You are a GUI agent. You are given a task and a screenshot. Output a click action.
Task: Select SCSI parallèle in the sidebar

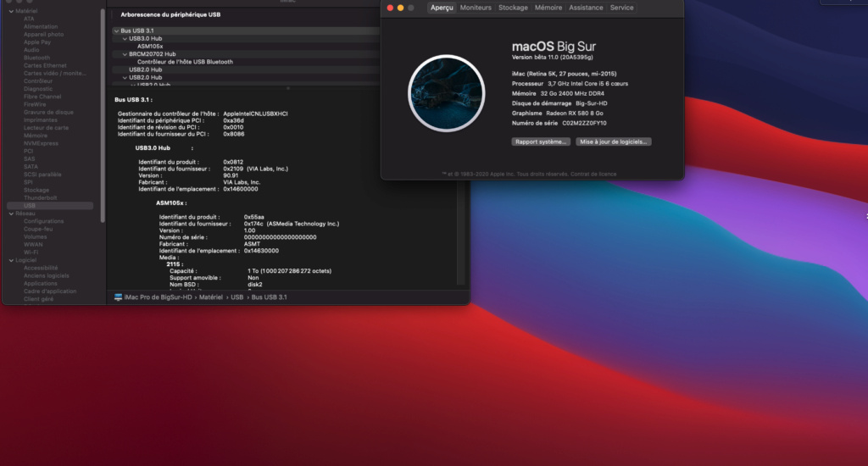tap(42, 175)
